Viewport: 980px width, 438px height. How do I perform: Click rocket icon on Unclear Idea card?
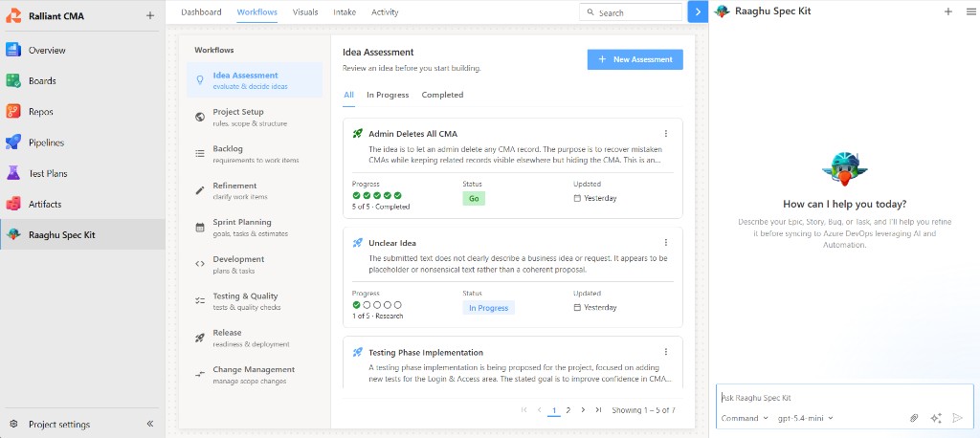358,243
